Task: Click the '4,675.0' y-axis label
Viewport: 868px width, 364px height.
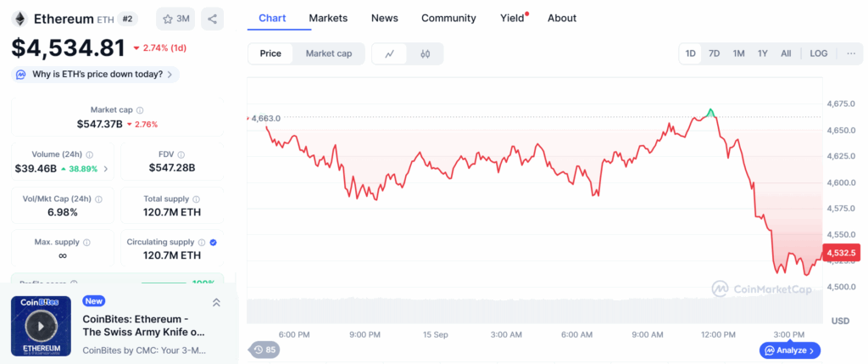Action: [841, 104]
